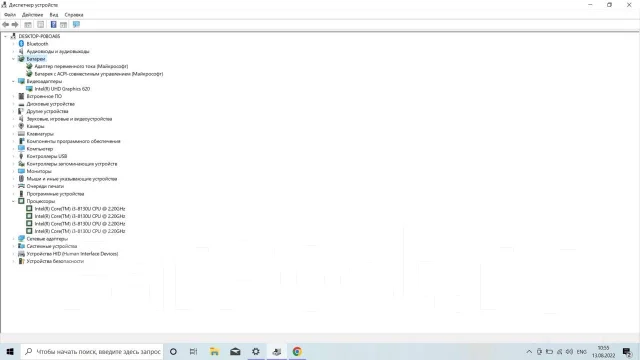Click the Windows Start button

pyautogui.click(x=10, y=351)
